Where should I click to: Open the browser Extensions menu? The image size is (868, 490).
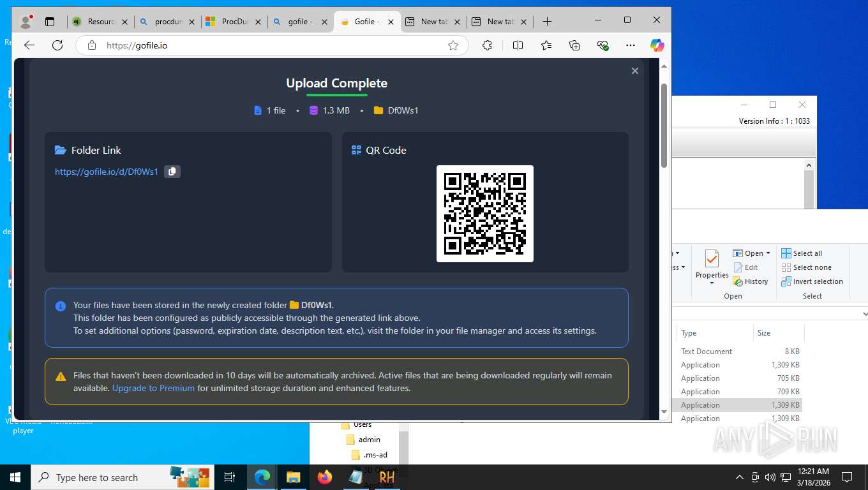click(x=487, y=45)
